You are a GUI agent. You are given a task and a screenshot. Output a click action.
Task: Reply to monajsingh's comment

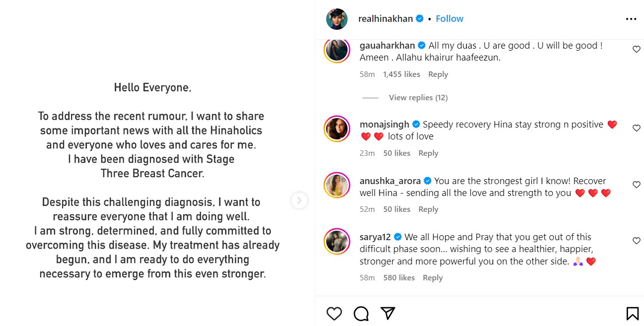[428, 153]
